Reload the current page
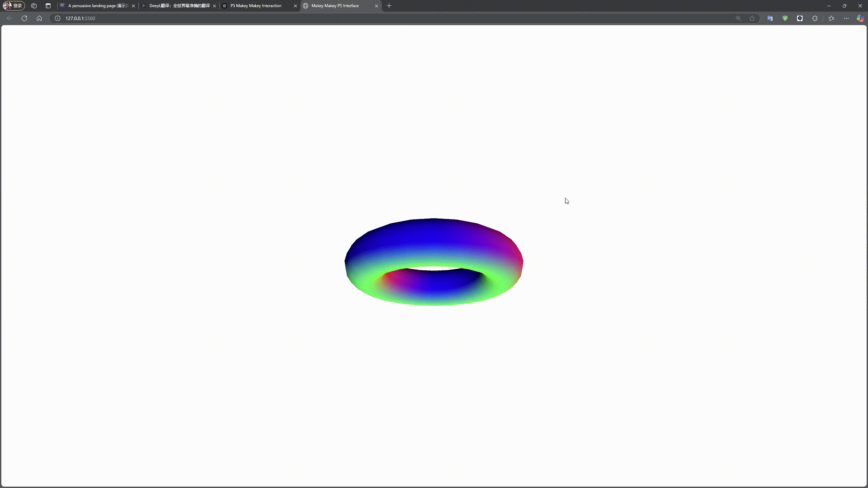868x488 pixels. point(24,18)
